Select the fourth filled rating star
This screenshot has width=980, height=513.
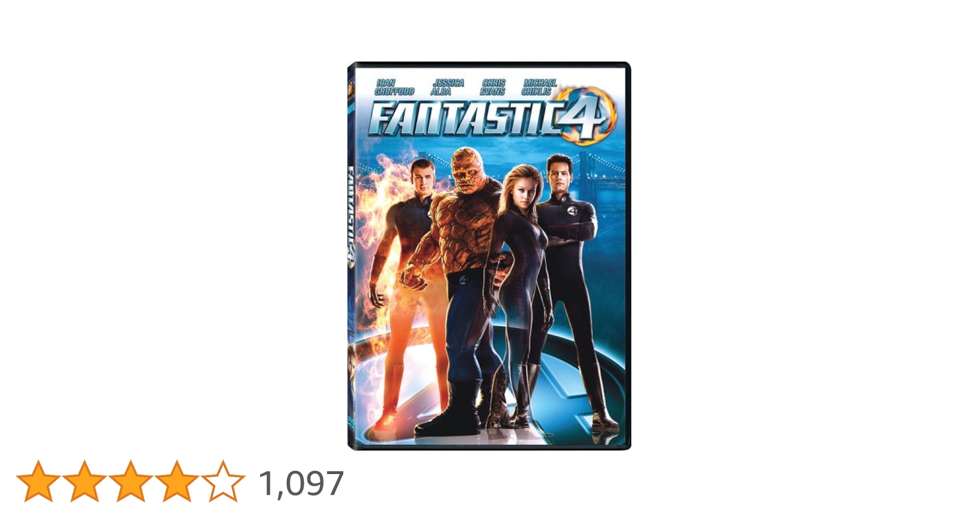click(x=177, y=481)
